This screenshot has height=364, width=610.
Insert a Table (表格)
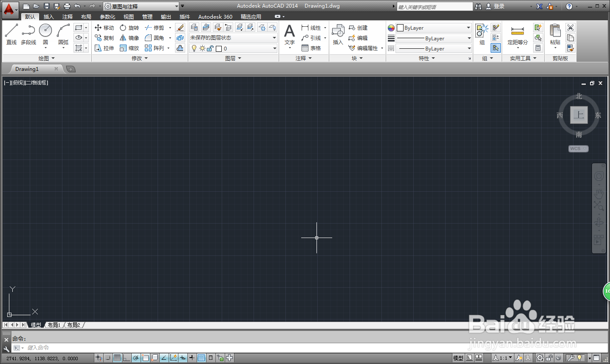pyautogui.click(x=311, y=48)
